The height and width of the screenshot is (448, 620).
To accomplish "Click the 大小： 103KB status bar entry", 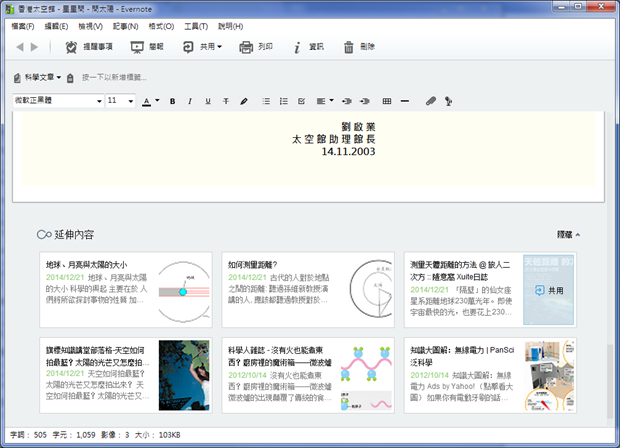I will (x=157, y=435).
